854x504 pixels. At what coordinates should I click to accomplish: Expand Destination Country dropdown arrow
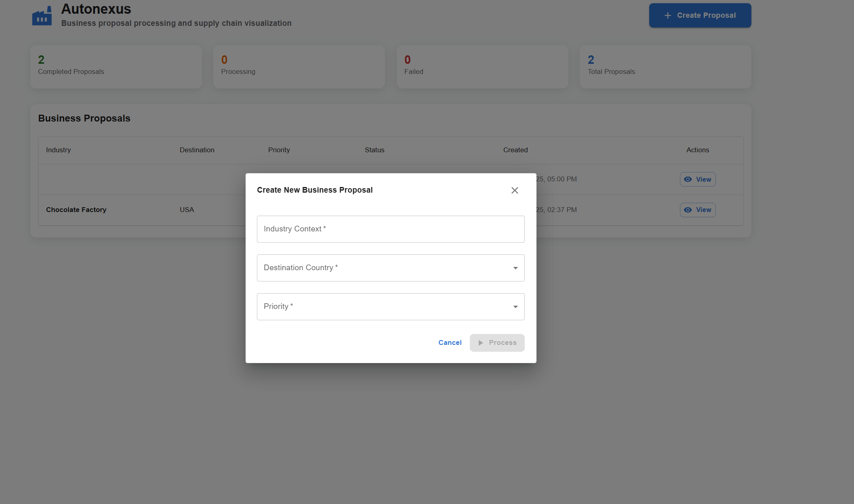pos(515,268)
